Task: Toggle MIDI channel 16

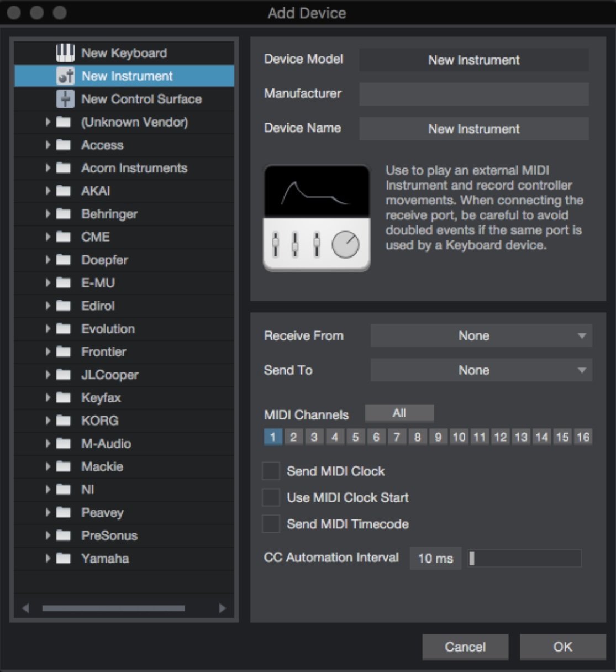Action: (x=583, y=437)
